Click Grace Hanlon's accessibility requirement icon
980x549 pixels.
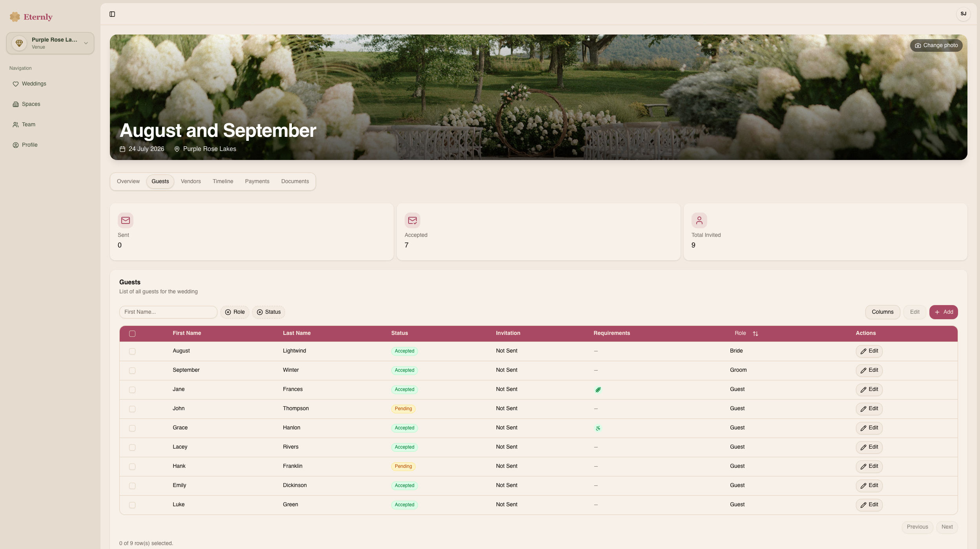point(598,428)
